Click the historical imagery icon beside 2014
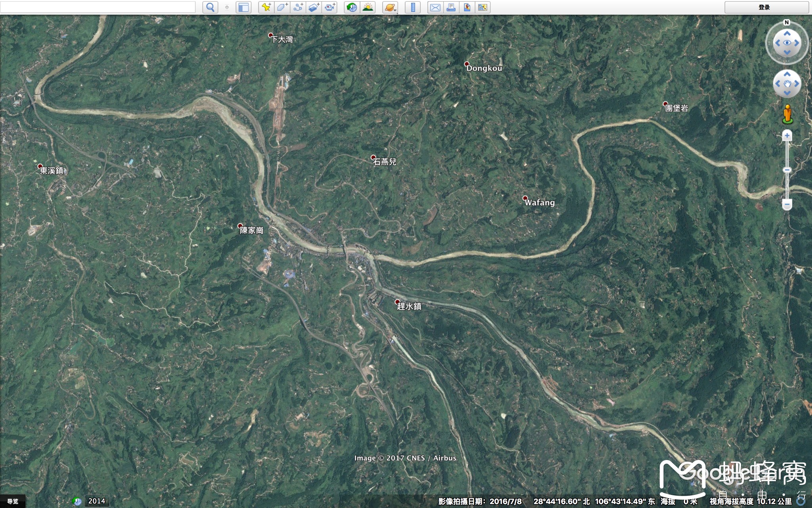Screen dimensions: 812x508 (77, 501)
